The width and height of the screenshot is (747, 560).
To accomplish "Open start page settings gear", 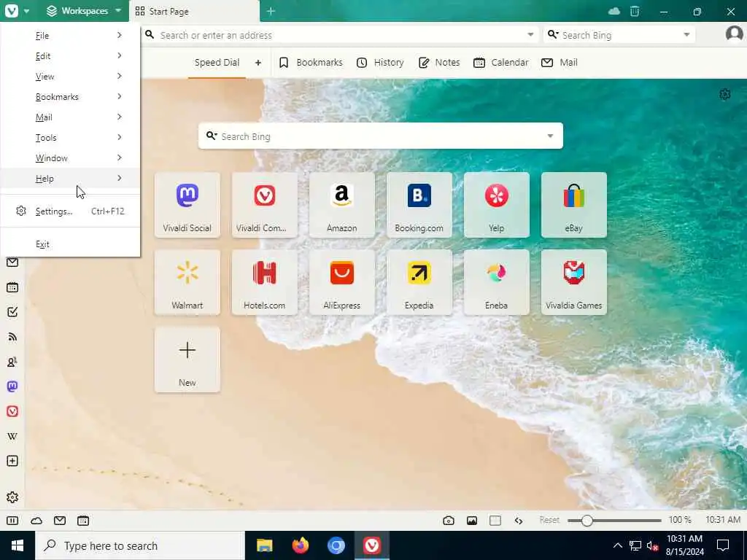I will point(724,94).
